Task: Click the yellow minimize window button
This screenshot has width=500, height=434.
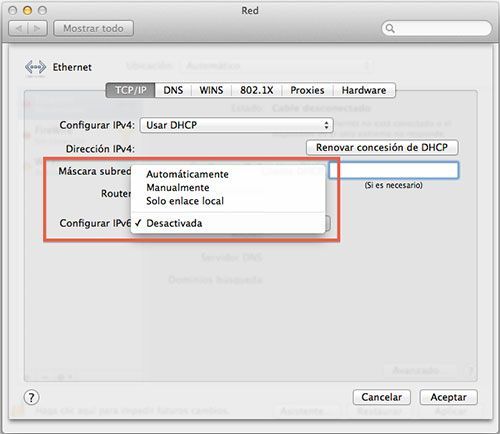Action: click(27, 11)
